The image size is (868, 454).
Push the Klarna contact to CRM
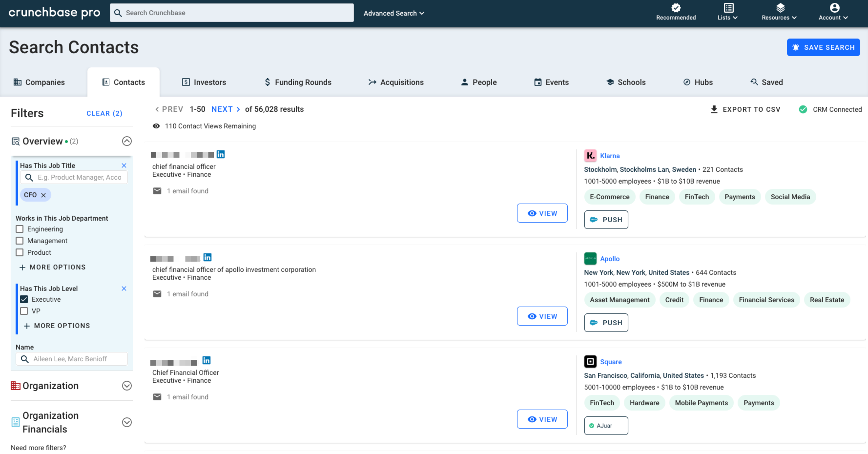coord(606,220)
